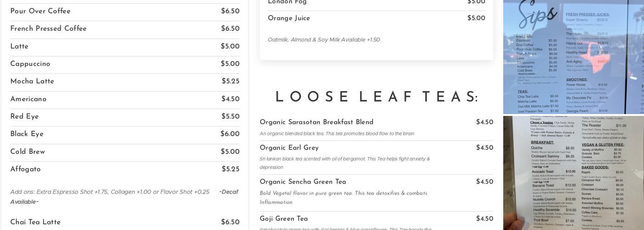Select Organic Sarasotan Breakfast Blend tea
Viewport: 644px width, 230px height.
[316, 122]
